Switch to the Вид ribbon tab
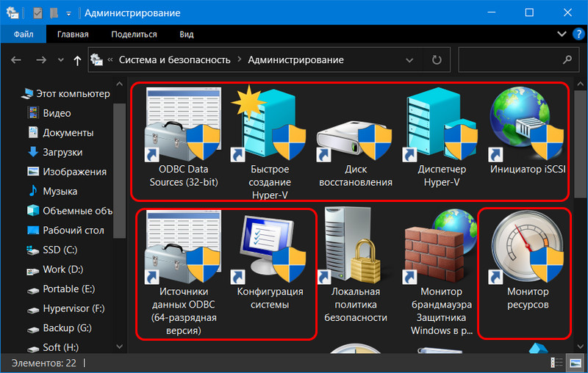Image resolution: width=588 pixels, height=373 pixels. pyautogui.click(x=187, y=34)
